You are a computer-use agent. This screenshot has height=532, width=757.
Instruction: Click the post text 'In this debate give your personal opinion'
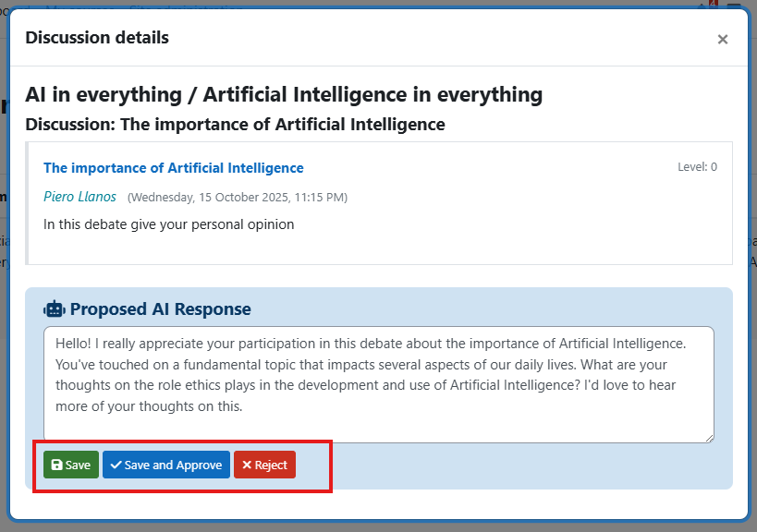click(169, 224)
